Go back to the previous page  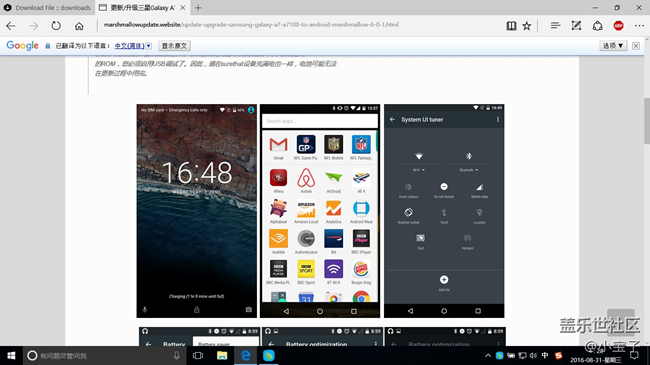pyautogui.click(x=11, y=26)
